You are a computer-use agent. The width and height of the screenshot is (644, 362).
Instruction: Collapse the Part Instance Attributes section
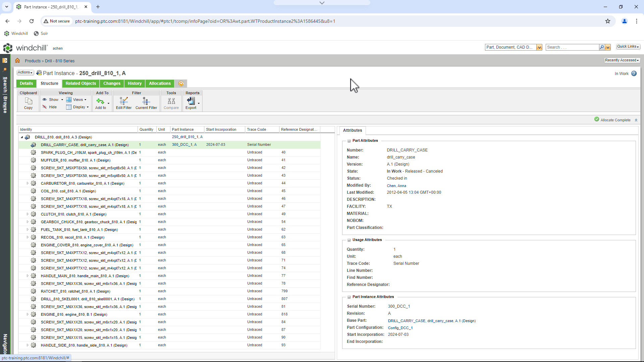click(349, 297)
